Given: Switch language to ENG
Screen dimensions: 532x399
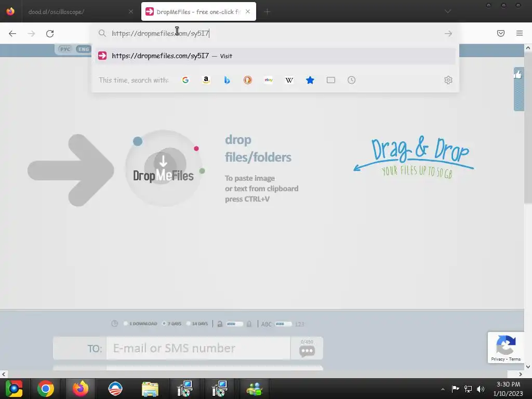Looking at the screenshot, I should point(83,49).
